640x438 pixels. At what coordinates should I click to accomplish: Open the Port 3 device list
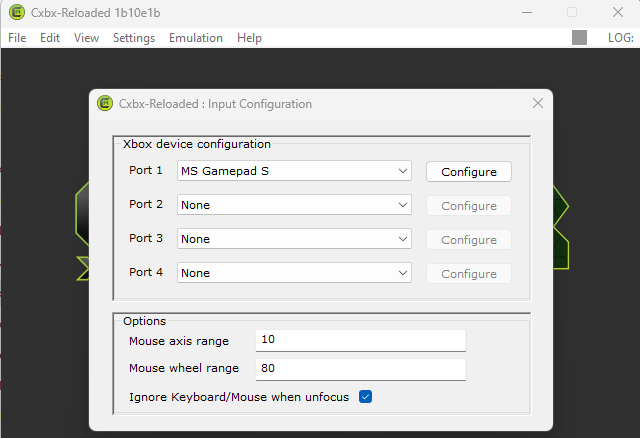294,239
